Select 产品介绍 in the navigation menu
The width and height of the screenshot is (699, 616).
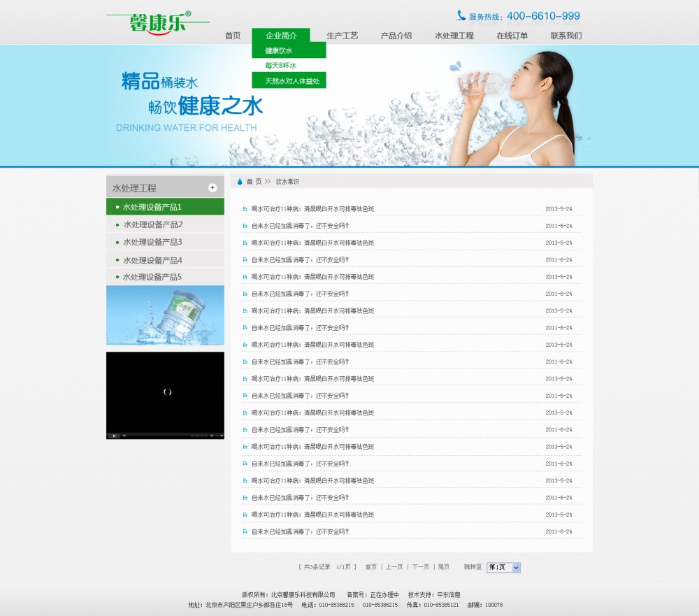tap(395, 34)
